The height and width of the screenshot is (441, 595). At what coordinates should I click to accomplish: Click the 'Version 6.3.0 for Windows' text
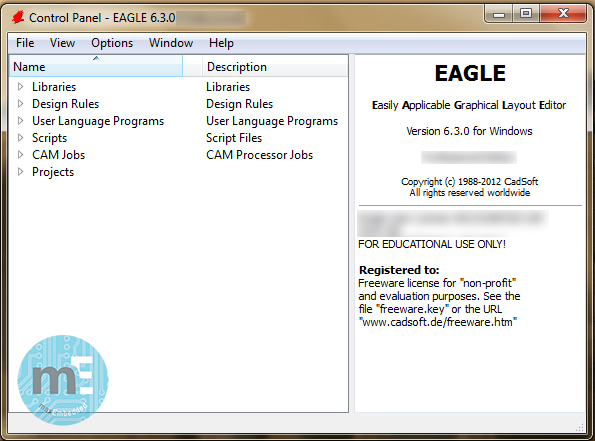(469, 131)
